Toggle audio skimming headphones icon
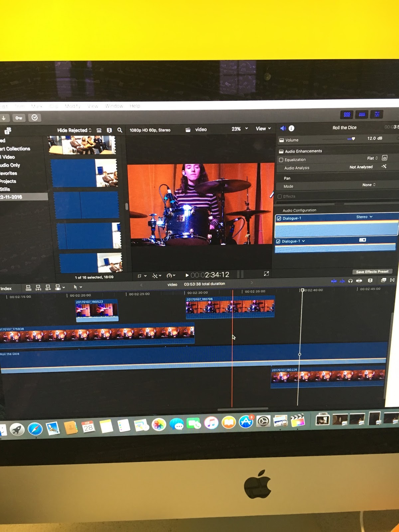Screen dimensions: 399x532 pos(350,281)
